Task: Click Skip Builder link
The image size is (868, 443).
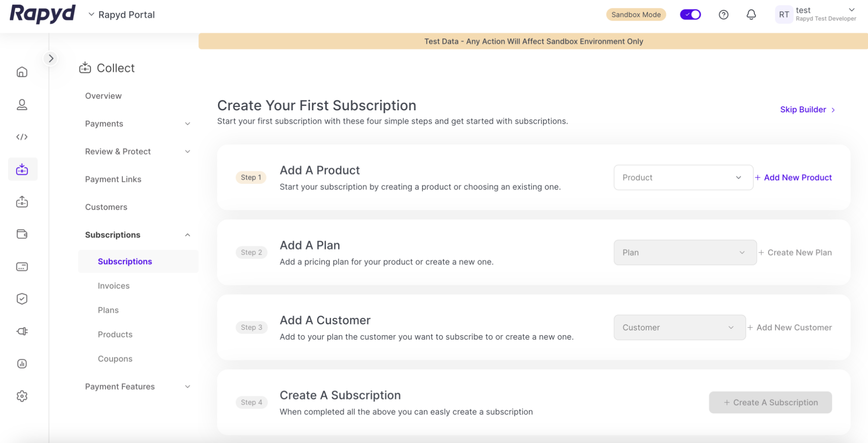Action: (x=802, y=109)
